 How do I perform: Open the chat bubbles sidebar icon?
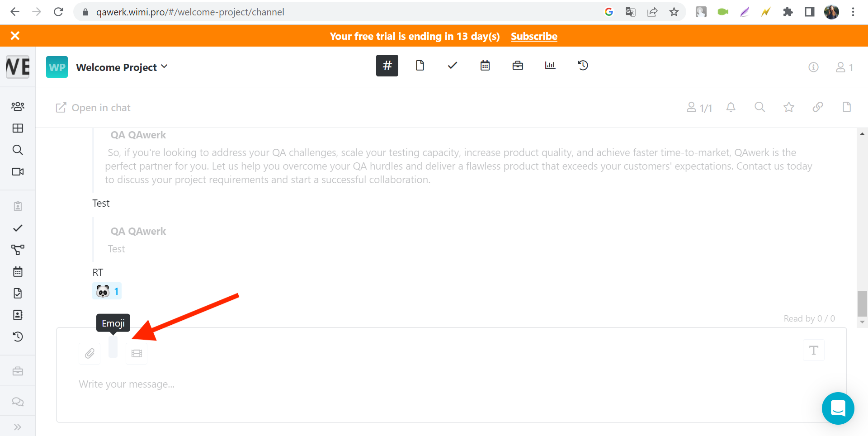coord(18,402)
